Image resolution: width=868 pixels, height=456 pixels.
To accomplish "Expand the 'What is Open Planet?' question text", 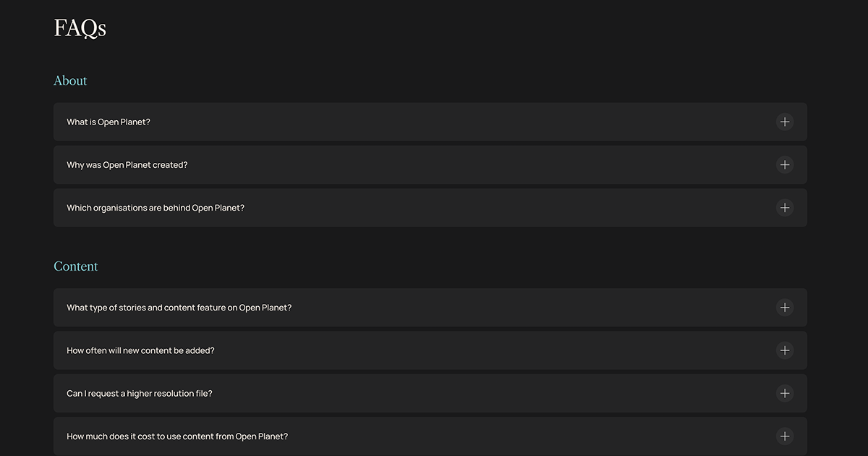I will click(x=109, y=122).
